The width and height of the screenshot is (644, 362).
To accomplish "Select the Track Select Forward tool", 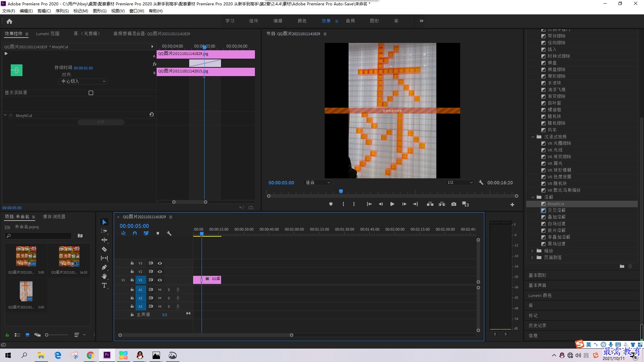I will coord(104,231).
